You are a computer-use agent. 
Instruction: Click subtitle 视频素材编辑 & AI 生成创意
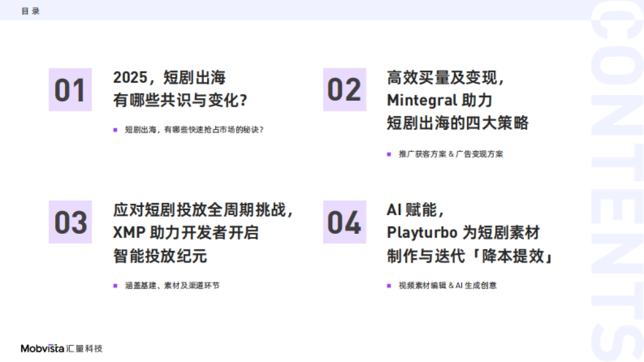pos(448,286)
